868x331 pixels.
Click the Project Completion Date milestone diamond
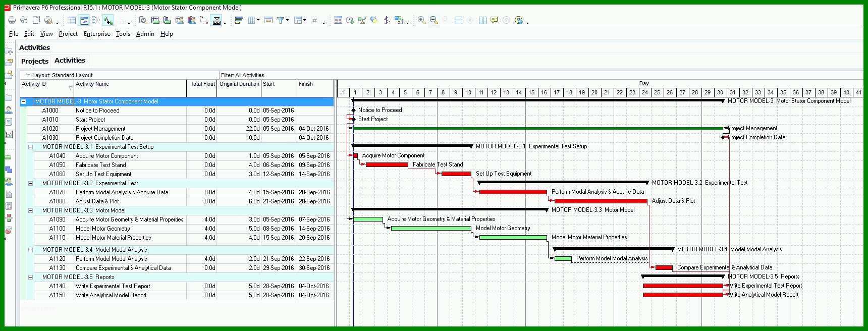tap(724, 137)
